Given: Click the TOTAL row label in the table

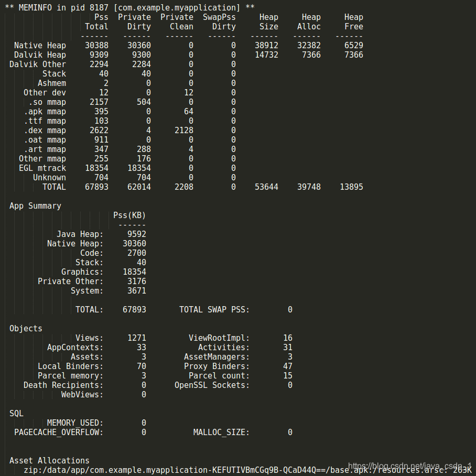Looking at the screenshot, I should [55, 187].
